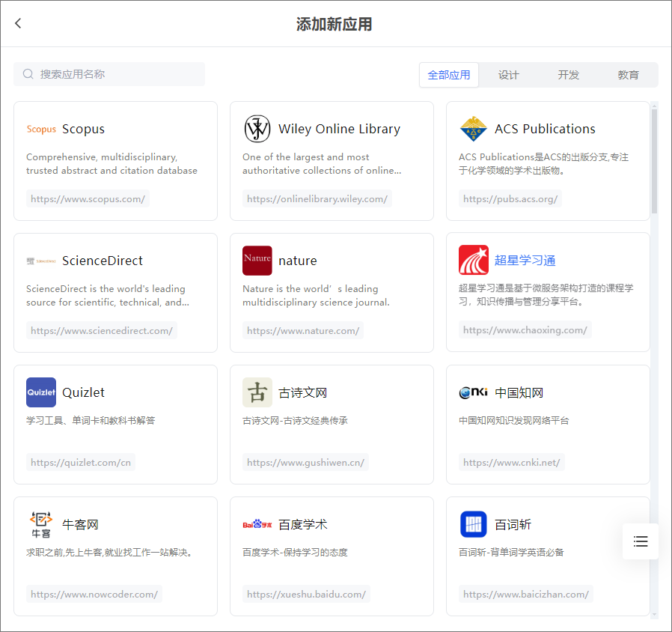Click the search magnifier icon
This screenshot has width=672, height=632.
point(28,74)
